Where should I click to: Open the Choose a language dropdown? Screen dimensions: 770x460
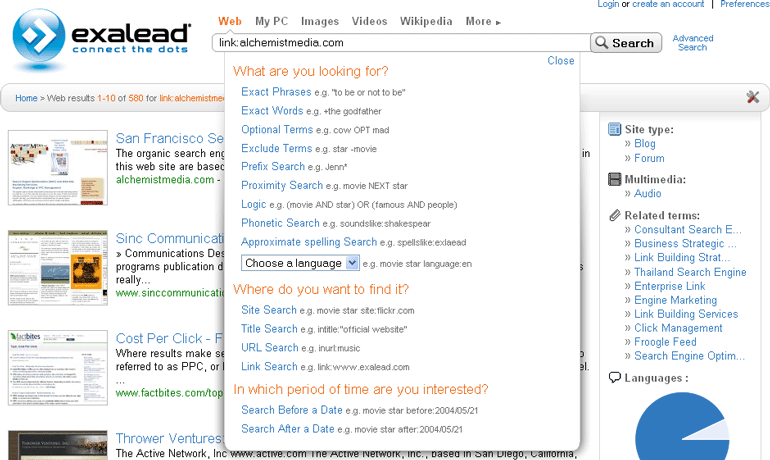[x=300, y=263]
